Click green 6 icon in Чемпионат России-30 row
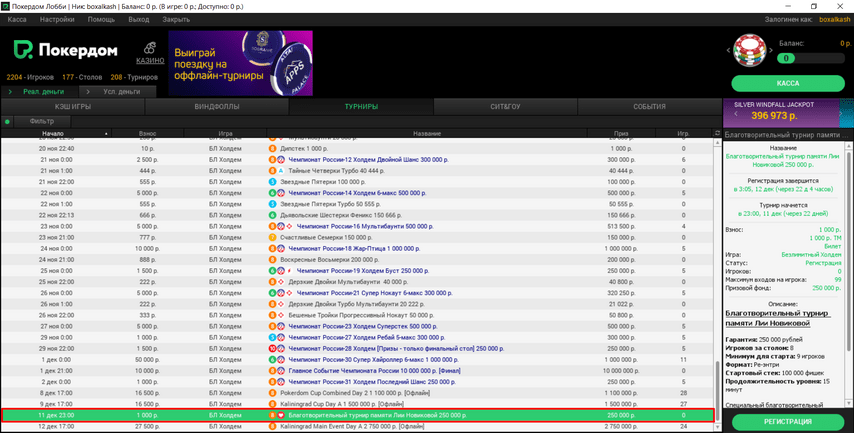Screen dimensions: 854x433 (273, 359)
